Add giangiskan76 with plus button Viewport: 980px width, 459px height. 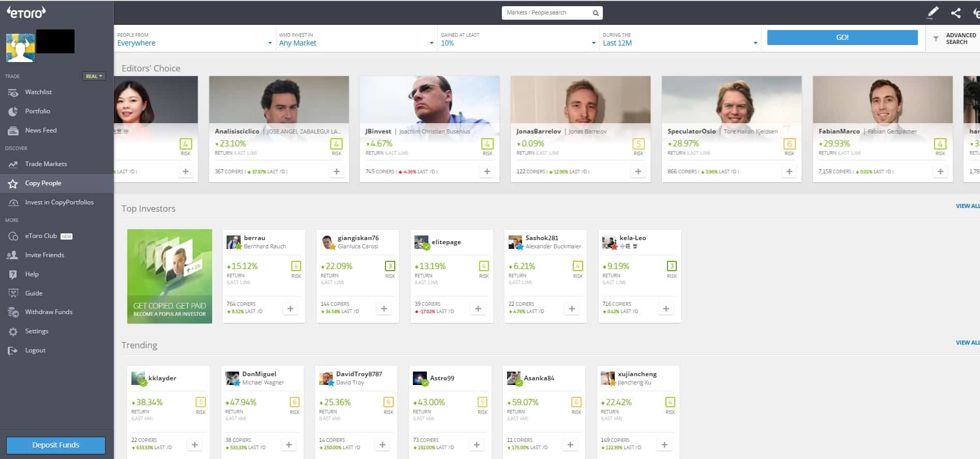coord(384,308)
